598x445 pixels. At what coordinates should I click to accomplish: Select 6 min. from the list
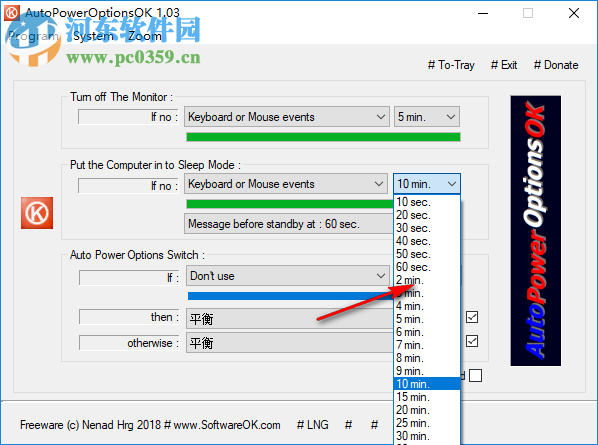pos(427,332)
